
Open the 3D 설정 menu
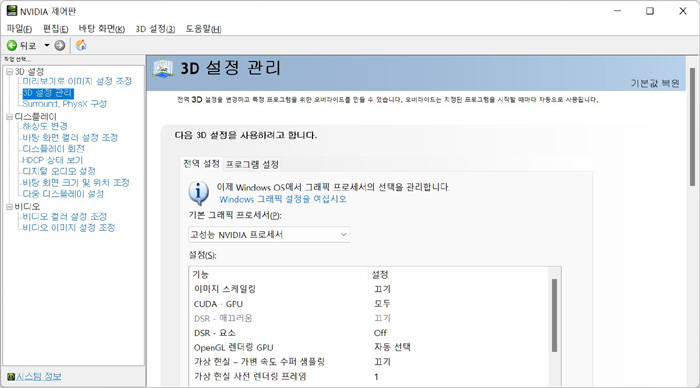155,29
